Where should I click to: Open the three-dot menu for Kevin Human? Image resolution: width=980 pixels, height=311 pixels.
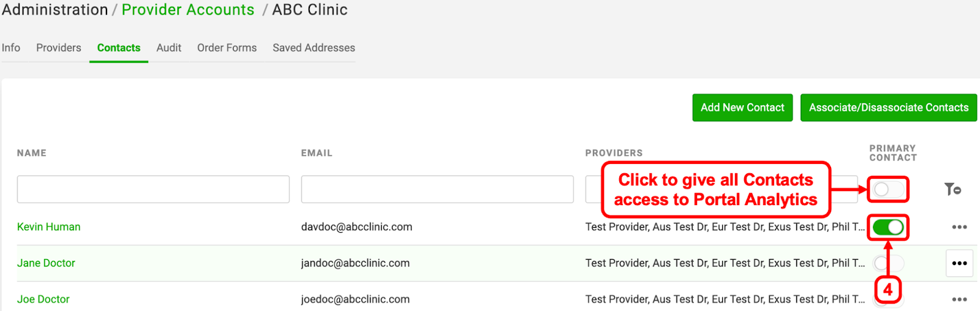pos(959,227)
